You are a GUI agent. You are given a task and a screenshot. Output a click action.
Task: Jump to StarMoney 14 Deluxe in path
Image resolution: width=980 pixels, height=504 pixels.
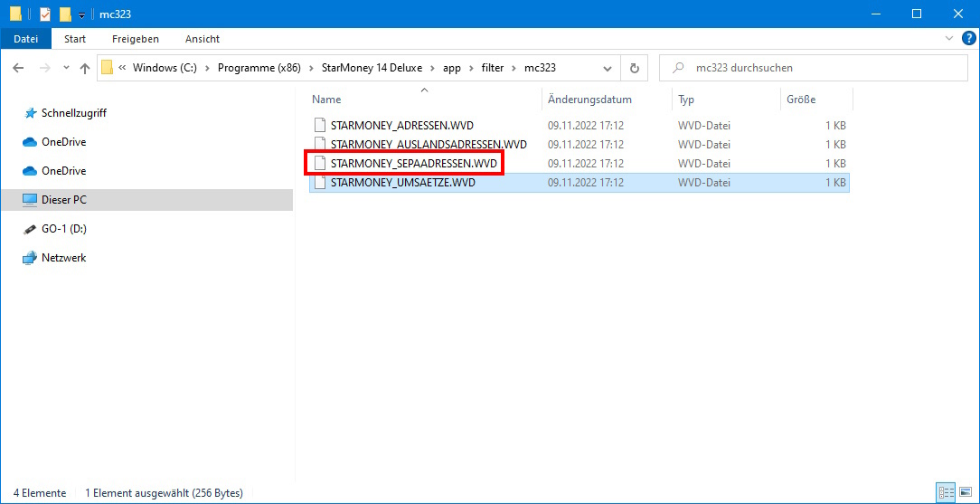(372, 68)
